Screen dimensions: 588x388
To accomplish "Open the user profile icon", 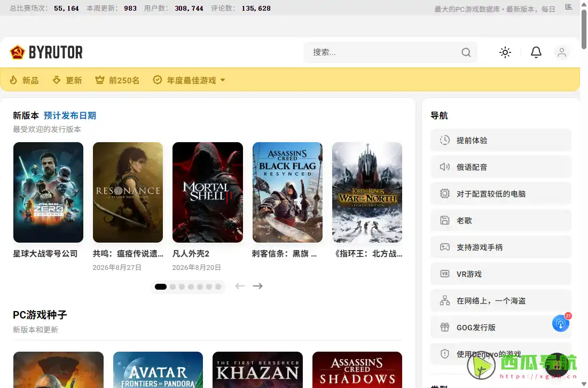I will (x=561, y=52).
